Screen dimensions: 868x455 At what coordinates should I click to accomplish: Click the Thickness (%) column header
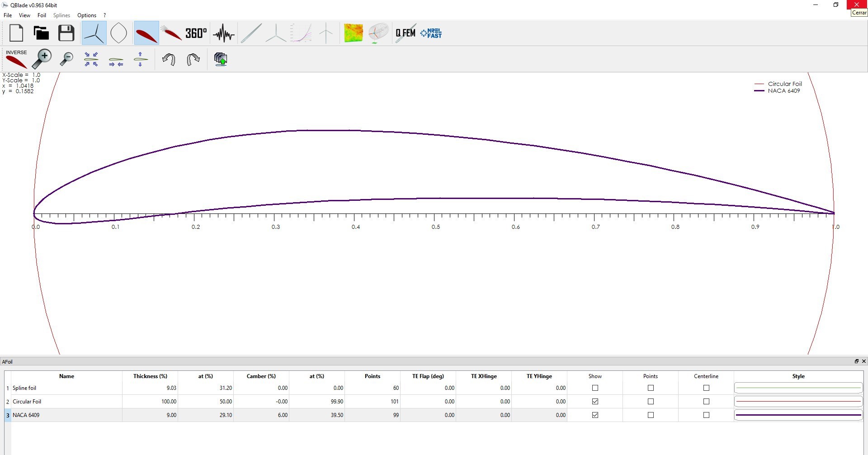click(150, 376)
